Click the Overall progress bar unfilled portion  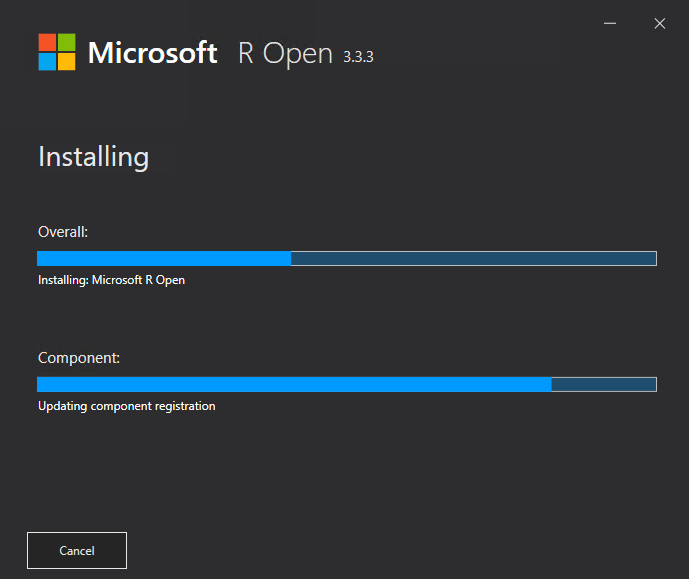pos(474,258)
